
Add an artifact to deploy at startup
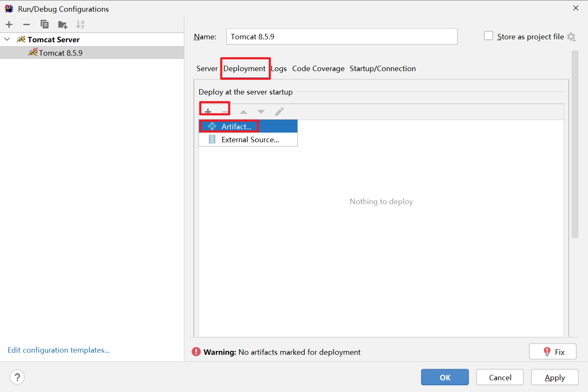(x=208, y=111)
